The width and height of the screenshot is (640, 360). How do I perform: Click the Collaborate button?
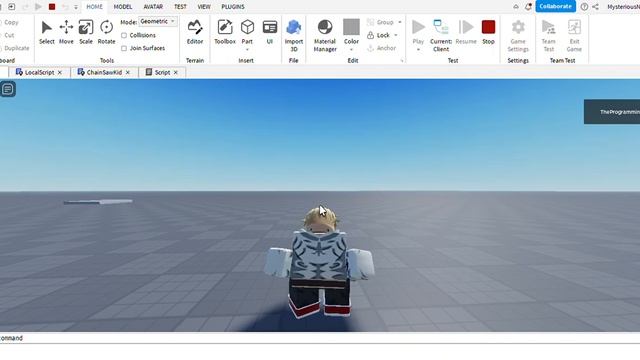coord(556,6)
